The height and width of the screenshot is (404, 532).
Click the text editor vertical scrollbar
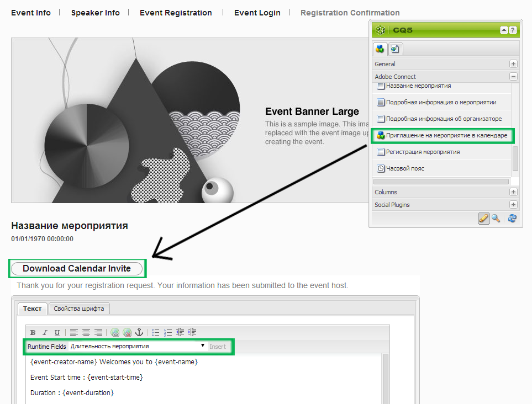coord(386,378)
